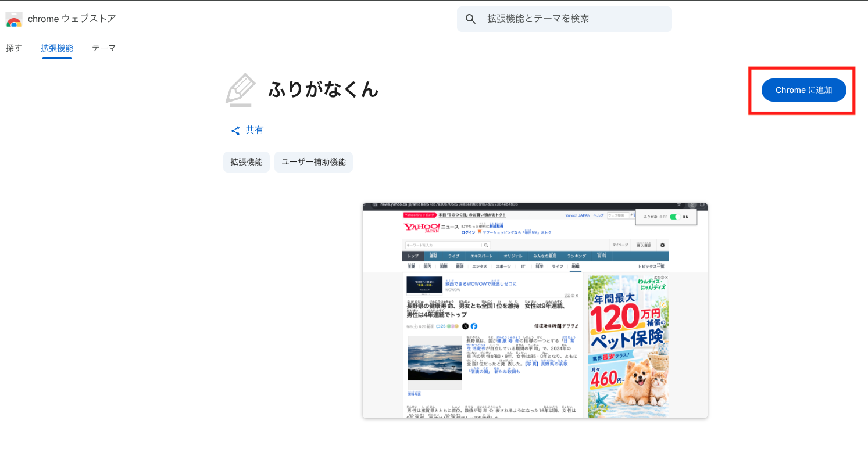The image size is (868, 449).
Task: Click the share icon beside 共有
Action: (235, 131)
